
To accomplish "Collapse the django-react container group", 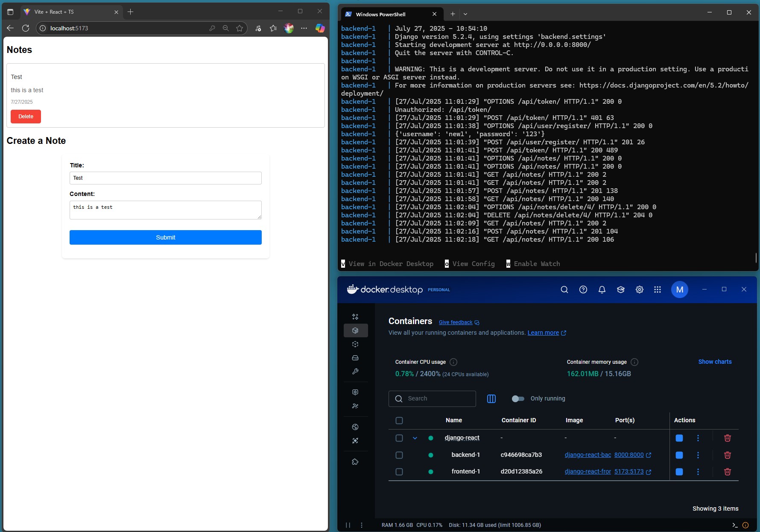I will click(415, 438).
